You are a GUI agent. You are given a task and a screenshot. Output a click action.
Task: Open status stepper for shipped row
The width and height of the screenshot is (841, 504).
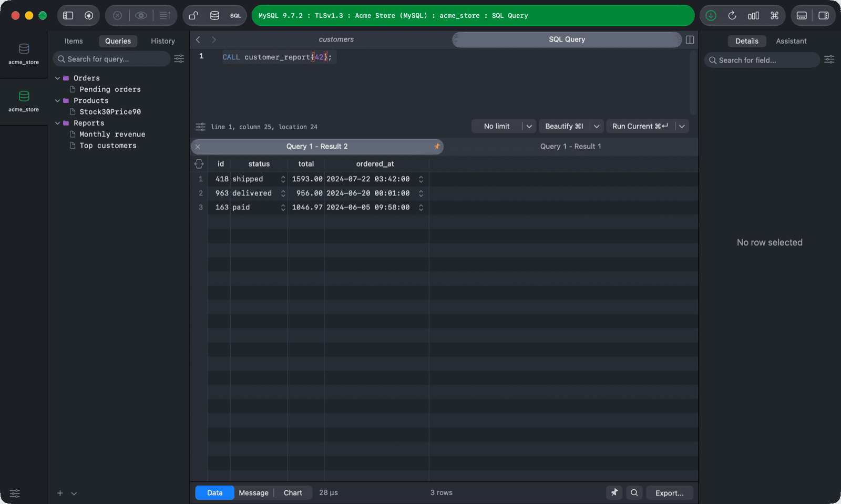pos(283,179)
